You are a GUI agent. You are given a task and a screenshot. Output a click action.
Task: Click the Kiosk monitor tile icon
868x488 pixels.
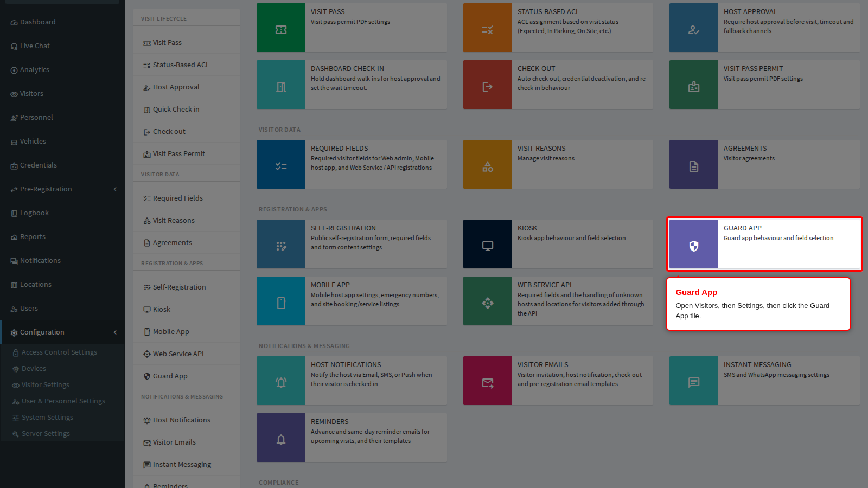click(x=488, y=244)
